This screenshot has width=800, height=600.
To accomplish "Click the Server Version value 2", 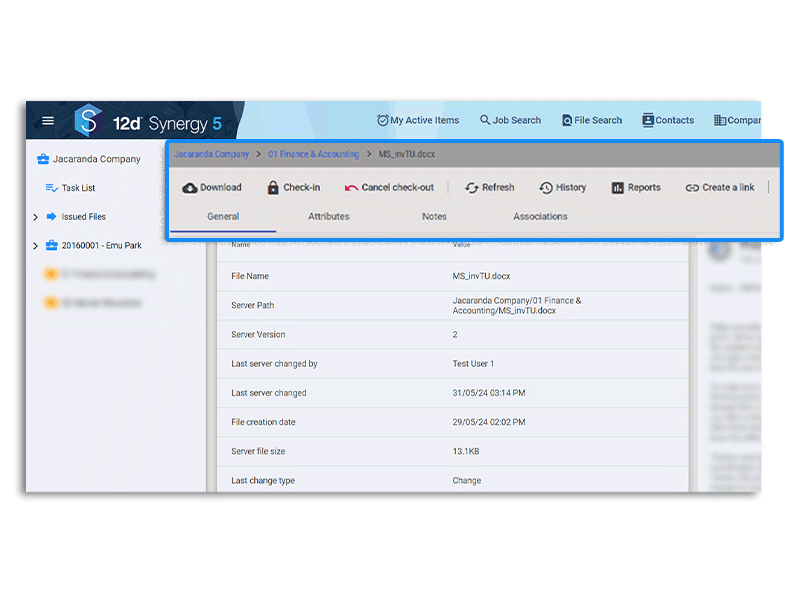I will (455, 335).
